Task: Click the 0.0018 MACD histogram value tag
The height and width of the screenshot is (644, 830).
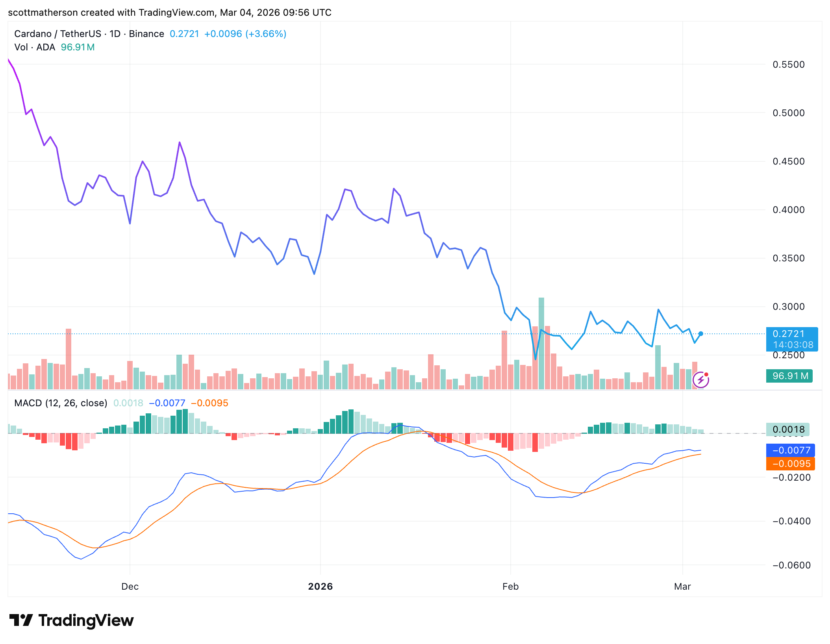Action: 788,429
